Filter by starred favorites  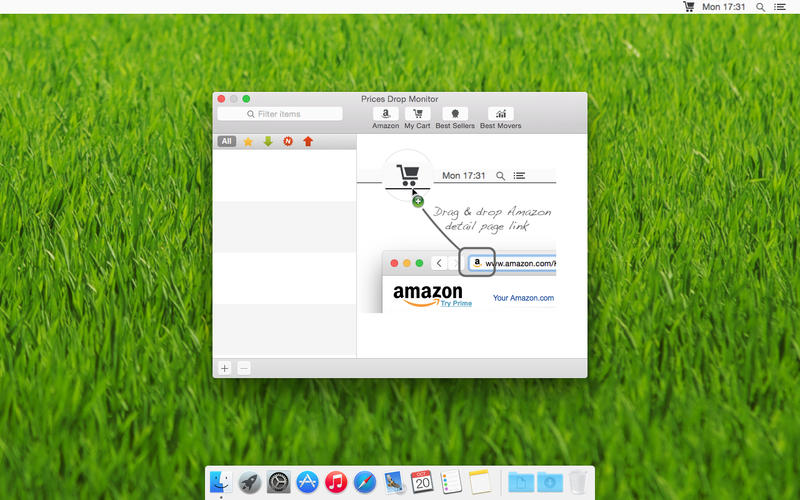(248, 142)
